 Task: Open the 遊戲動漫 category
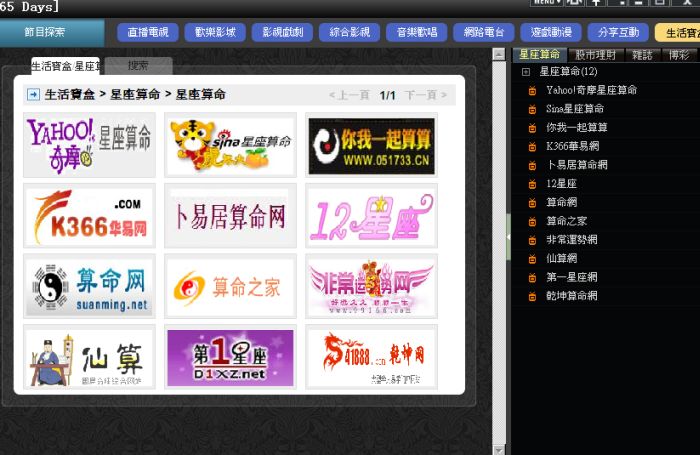click(x=551, y=32)
